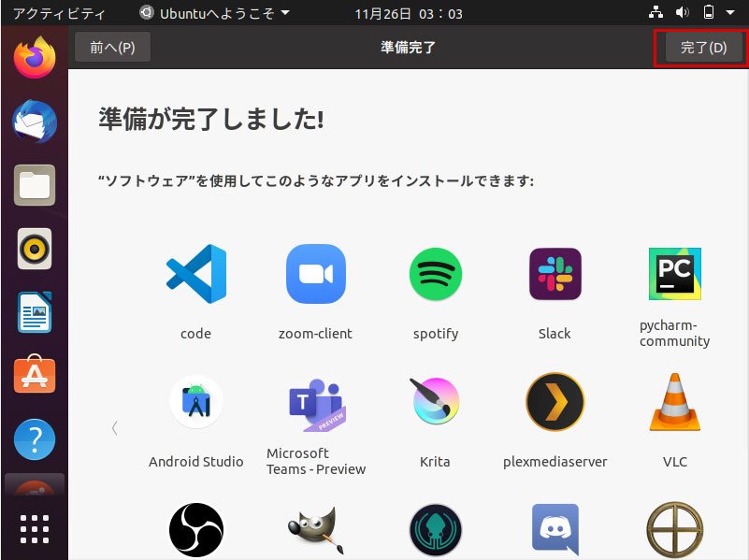Click the VLC label text
This screenshot has width=749, height=560.
tap(675, 462)
